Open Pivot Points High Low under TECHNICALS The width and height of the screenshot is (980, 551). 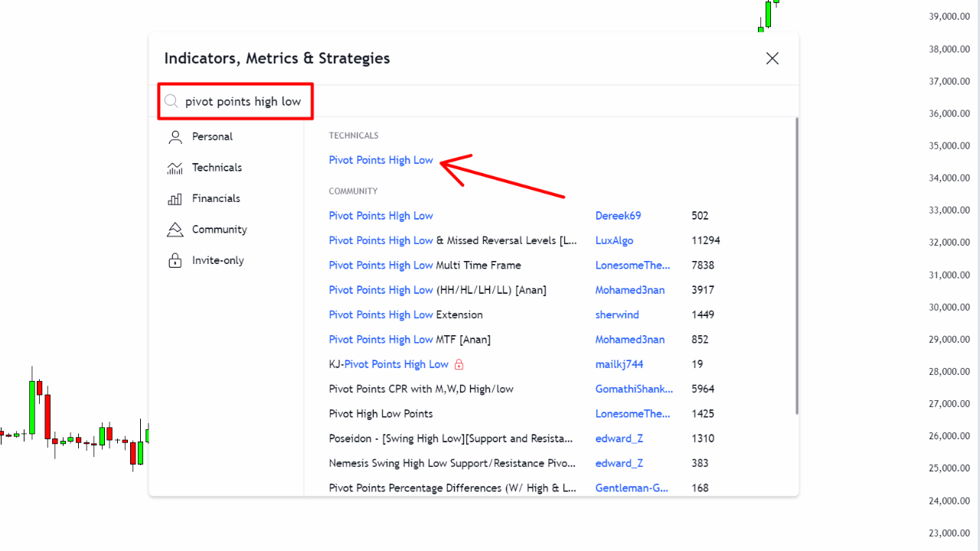[x=381, y=160]
